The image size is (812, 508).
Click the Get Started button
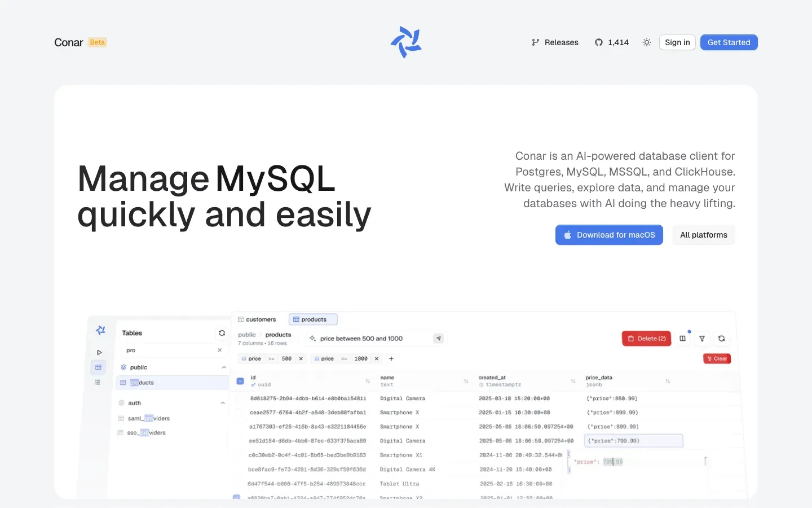click(x=729, y=42)
